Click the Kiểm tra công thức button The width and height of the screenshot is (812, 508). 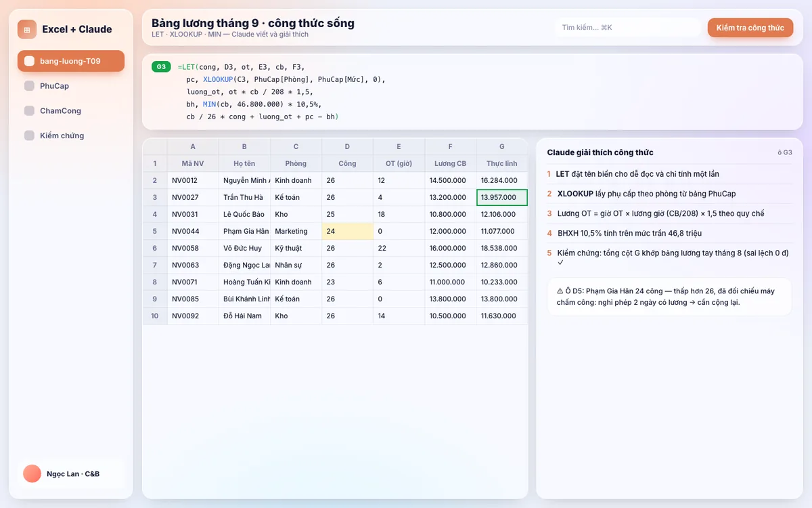(750, 28)
